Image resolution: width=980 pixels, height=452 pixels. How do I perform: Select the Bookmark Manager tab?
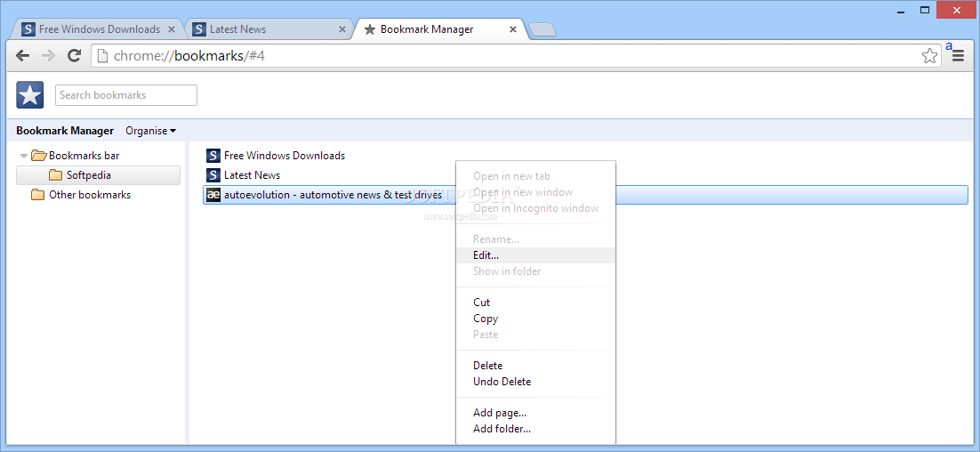(440, 29)
